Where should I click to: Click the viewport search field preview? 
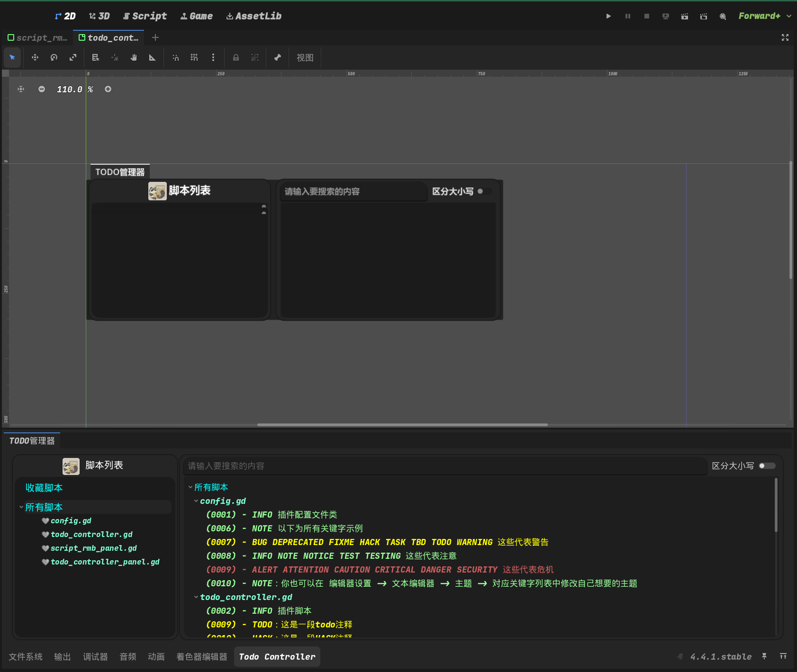click(x=353, y=191)
